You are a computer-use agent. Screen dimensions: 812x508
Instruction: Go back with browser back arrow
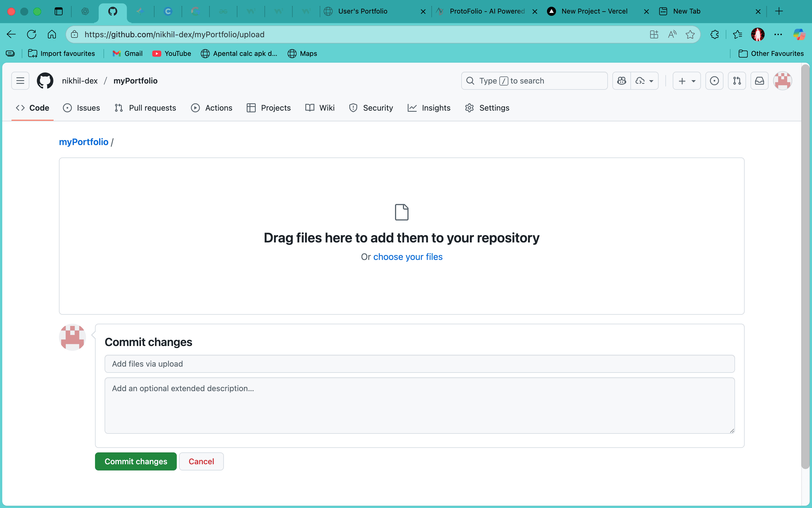click(11, 34)
